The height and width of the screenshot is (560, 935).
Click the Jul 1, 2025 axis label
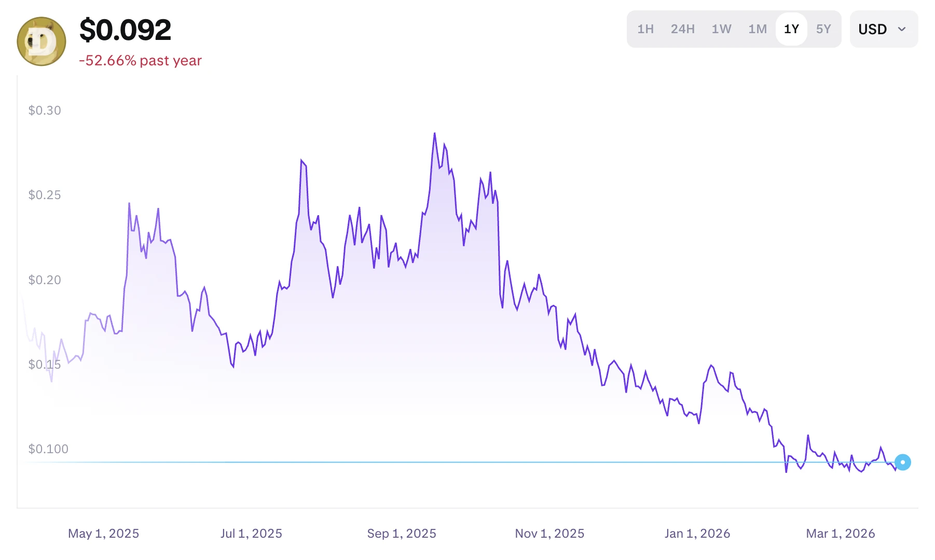click(251, 534)
